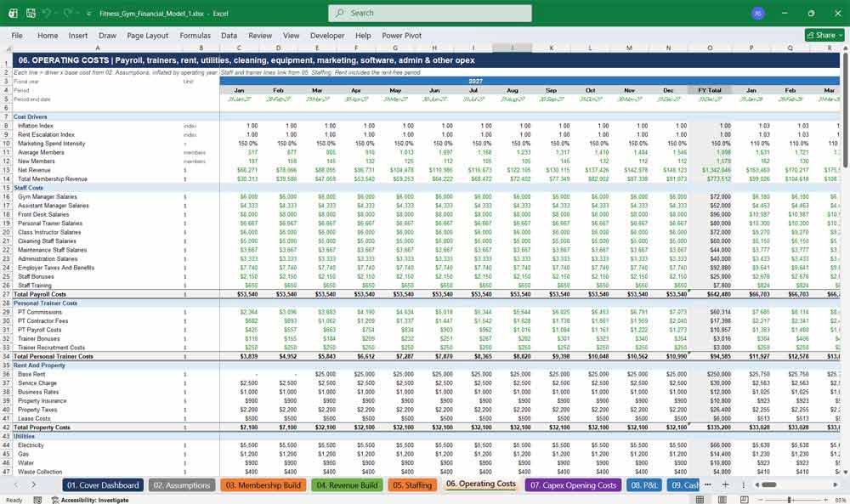The image size is (850, 504).
Task: Click the Cost Drivers section heading
Action: pos(31,117)
